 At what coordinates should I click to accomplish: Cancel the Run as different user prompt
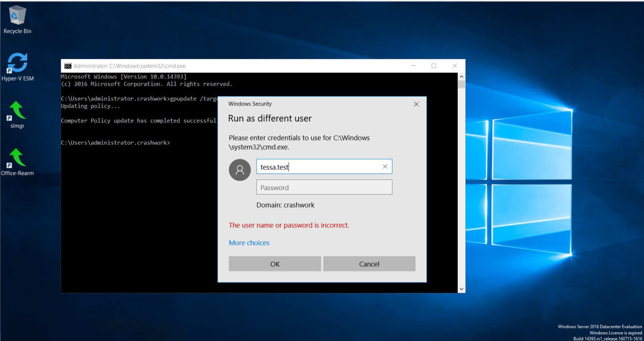[x=369, y=263]
